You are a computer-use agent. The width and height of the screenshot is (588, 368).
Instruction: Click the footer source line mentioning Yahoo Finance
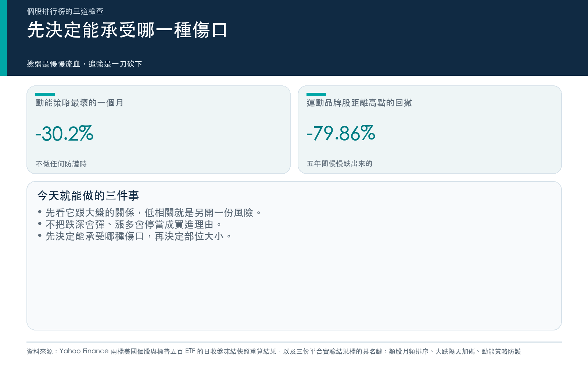[x=274, y=351]
